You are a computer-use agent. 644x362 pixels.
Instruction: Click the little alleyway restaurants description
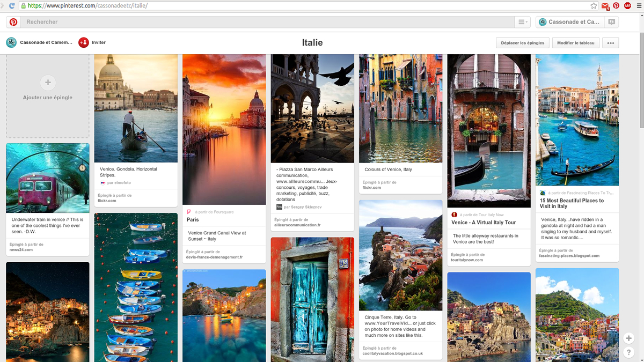(486, 239)
